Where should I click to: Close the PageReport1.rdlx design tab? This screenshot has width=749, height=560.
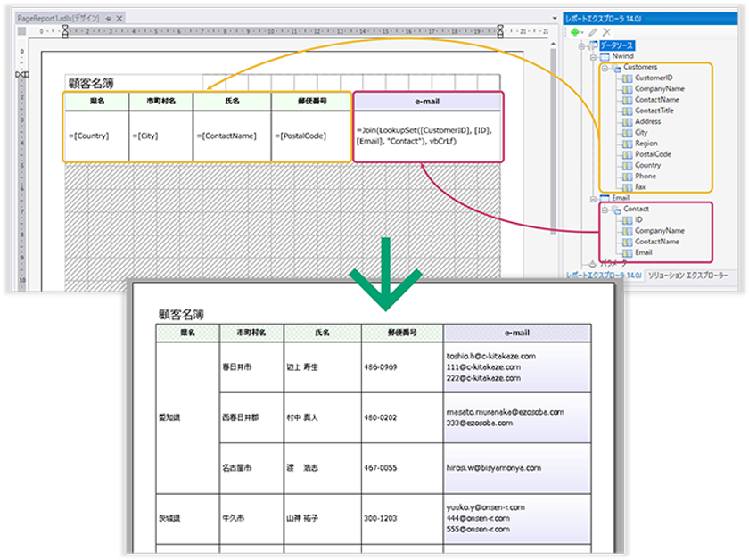[x=120, y=18]
